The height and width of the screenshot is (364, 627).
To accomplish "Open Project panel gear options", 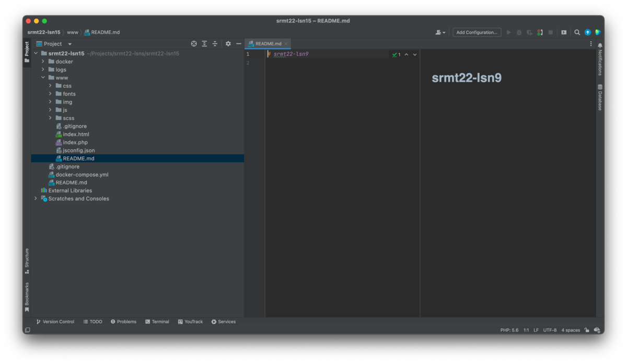I will 228,44.
